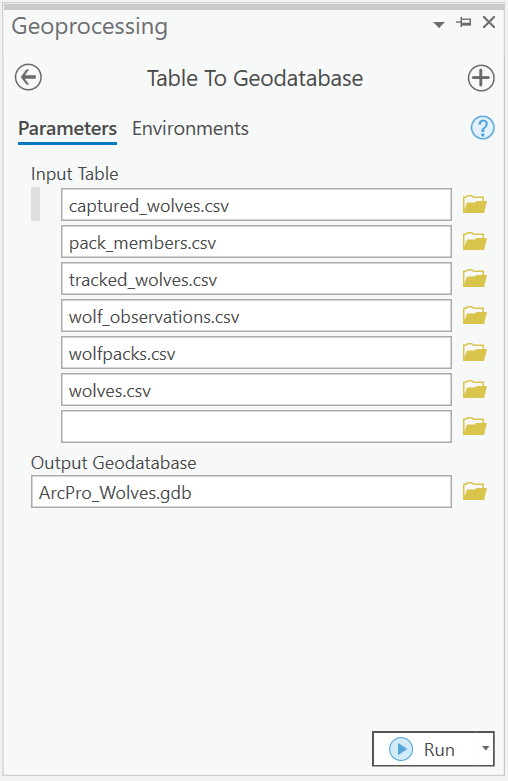The height and width of the screenshot is (781, 508).
Task: Browse folder for wolves.csv row
Action: coord(475,390)
